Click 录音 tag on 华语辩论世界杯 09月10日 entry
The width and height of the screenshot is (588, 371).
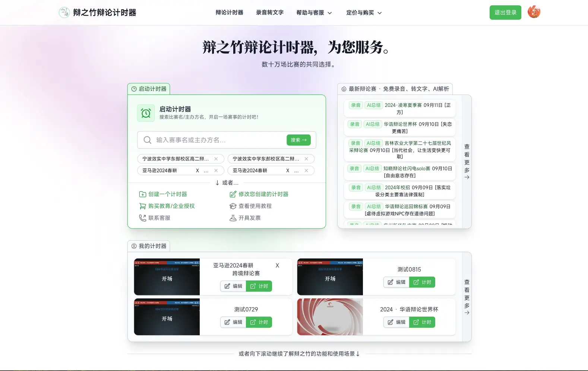pyautogui.click(x=355, y=124)
